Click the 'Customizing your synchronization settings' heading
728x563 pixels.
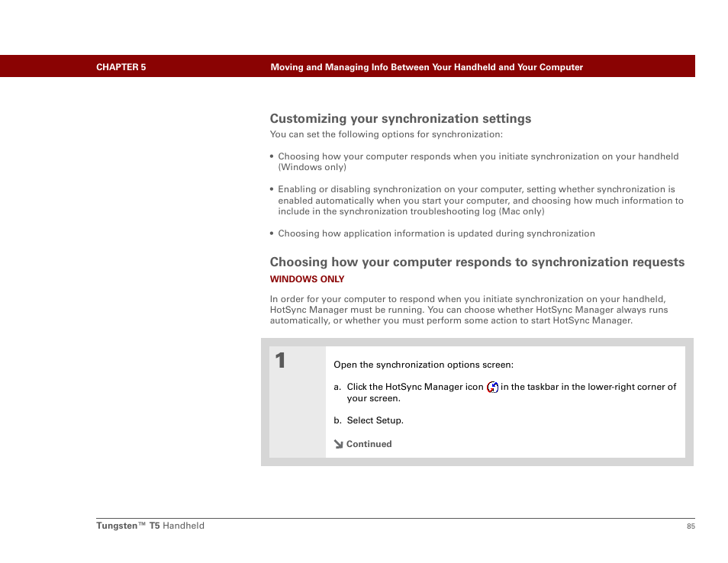400,118
